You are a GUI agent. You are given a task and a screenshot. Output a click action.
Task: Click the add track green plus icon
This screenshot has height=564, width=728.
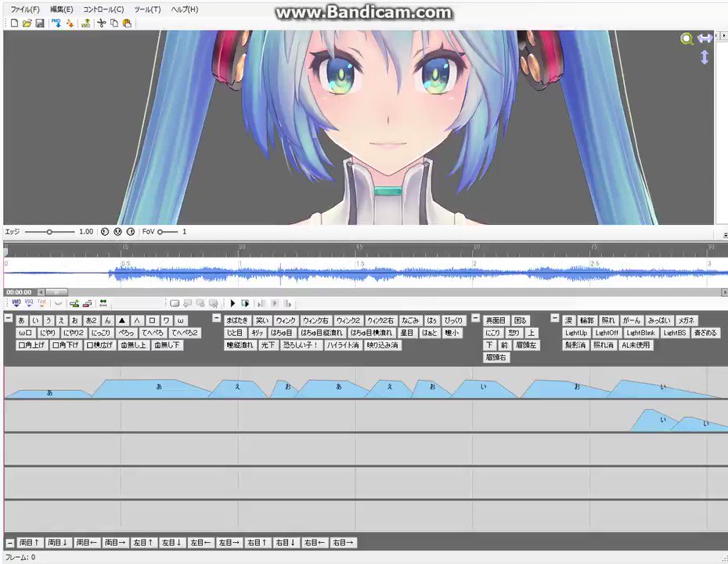[74, 303]
